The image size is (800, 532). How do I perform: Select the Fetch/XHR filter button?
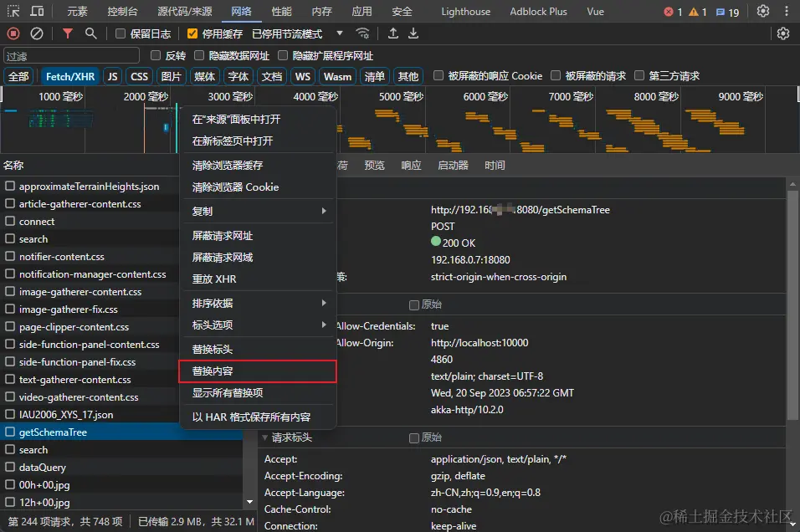70,76
